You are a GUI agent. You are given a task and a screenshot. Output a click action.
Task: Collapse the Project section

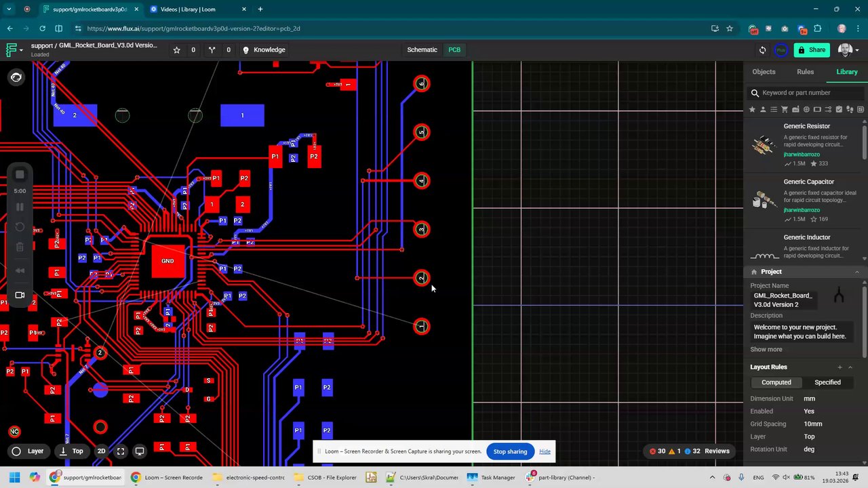856,272
